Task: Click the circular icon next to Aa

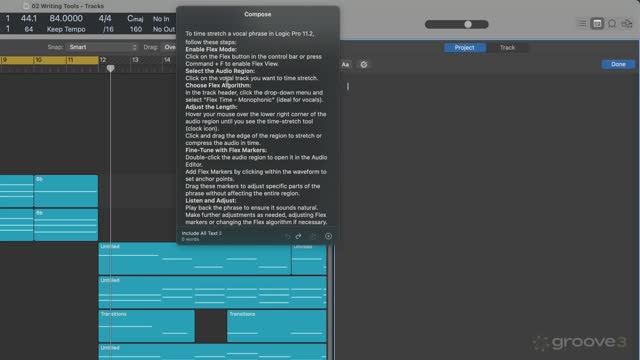Action: pyautogui.click(x=364, y=64)
